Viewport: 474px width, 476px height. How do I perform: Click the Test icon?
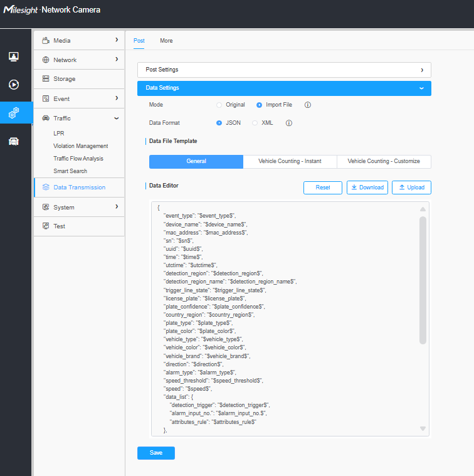tap(46, 226)
